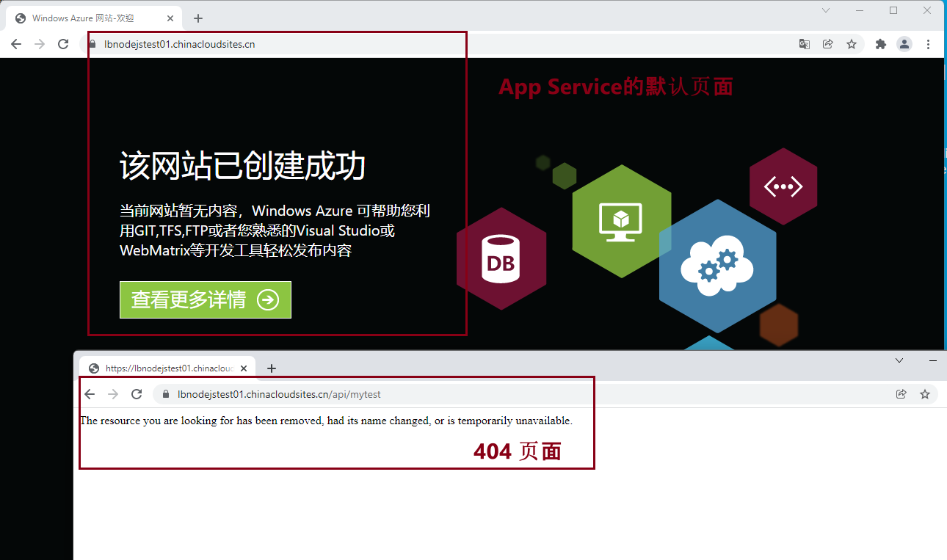Open the user profile avatar icon
The width and height of the screenshot is (947, 560).
click(x=904, y=44)
